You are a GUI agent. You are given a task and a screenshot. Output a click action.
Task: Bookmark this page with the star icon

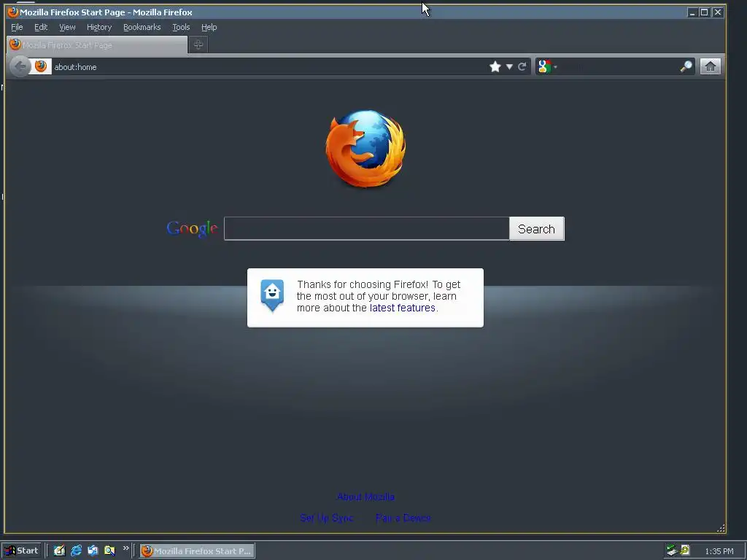click(x=495, y=66)
